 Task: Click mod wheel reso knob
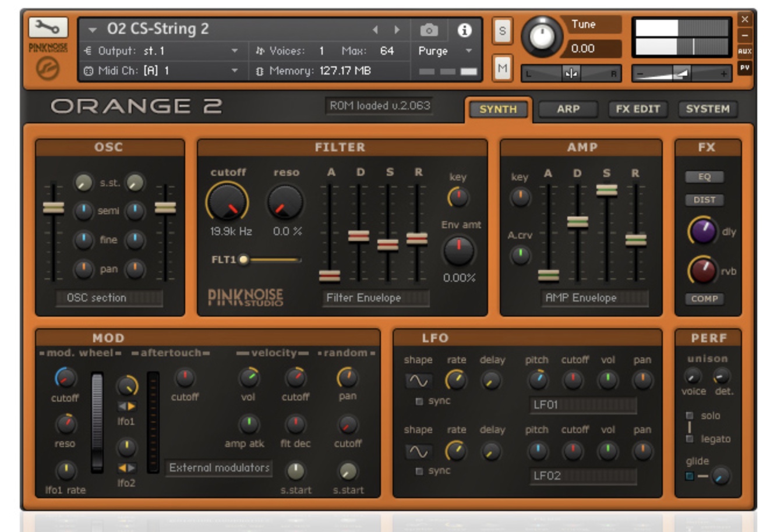point(65,424)
